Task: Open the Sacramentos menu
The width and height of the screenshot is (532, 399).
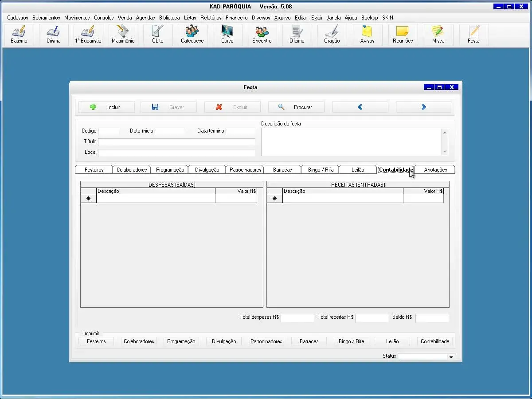Action: point(46,18)
